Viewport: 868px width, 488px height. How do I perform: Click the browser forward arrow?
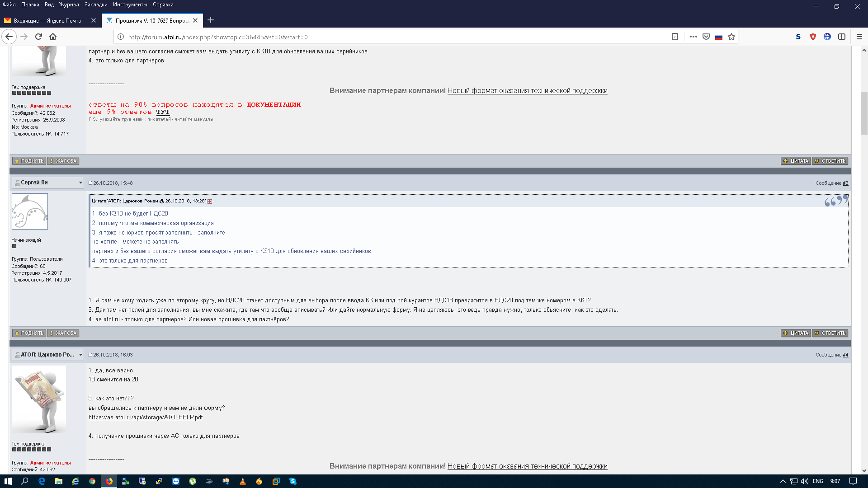tap(24, 37)
